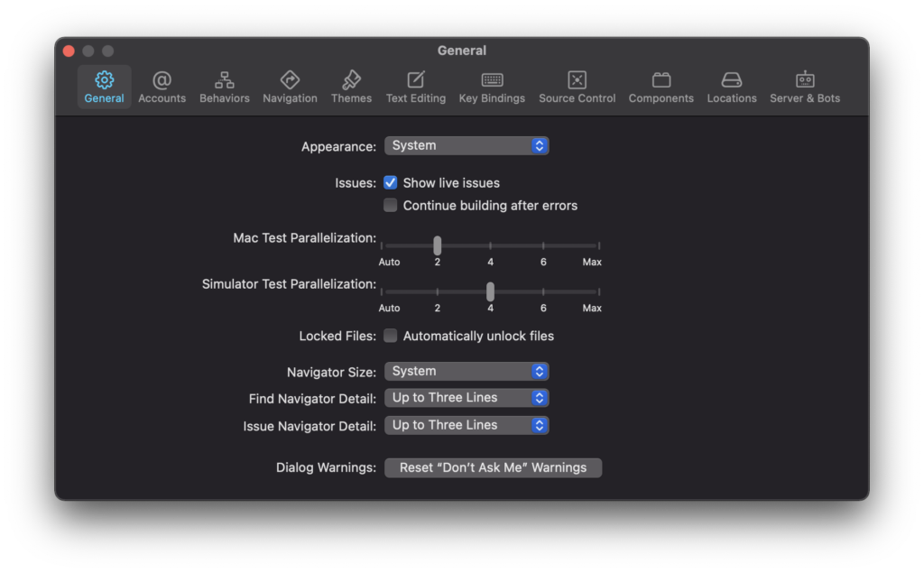Open the Appearance dropdown

point(467,145)
